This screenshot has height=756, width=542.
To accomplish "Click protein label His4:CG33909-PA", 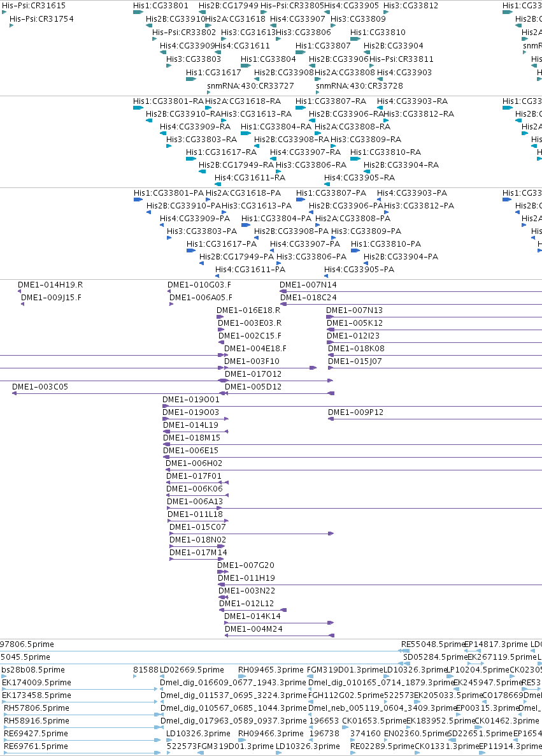I will coord(195,219).
